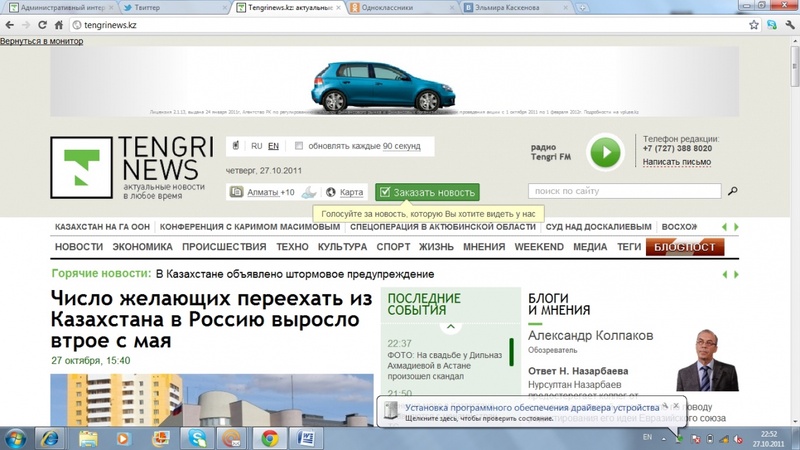Click the site search input field
The height and width of the screenshot is (450, 800).
624,191
